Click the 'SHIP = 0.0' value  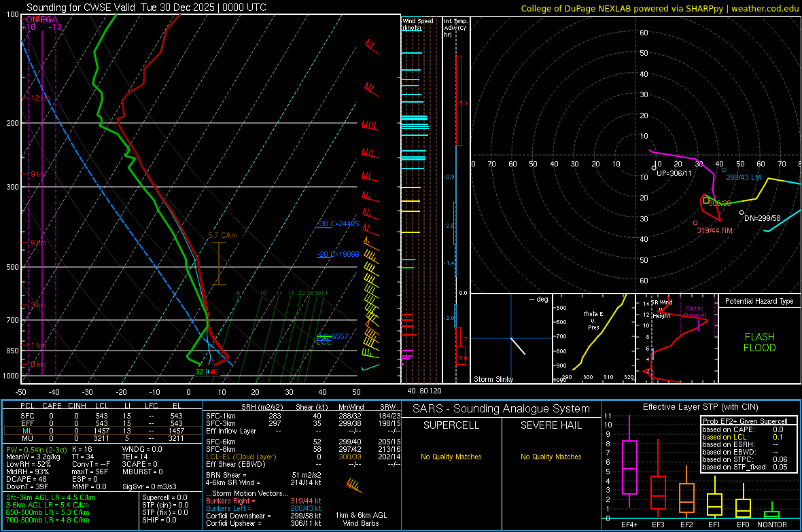(159, 520)
